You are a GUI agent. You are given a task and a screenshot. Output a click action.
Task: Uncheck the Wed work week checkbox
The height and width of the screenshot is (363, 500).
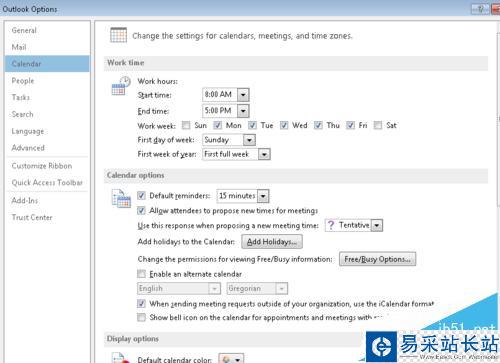tap(284, 125)
